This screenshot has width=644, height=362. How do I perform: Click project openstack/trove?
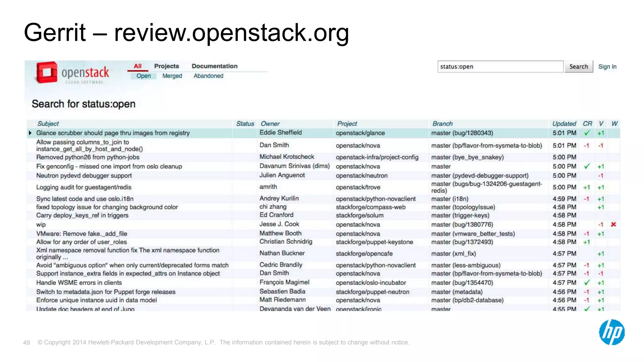point(358,187)
